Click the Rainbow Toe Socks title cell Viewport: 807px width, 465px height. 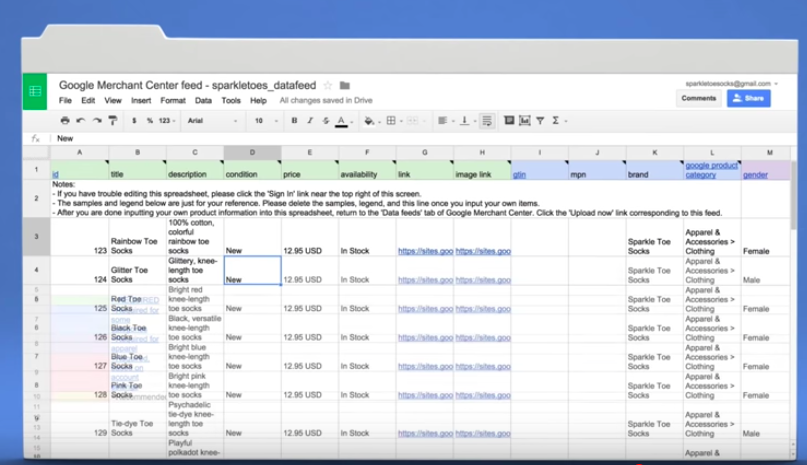tap(137, 237)
